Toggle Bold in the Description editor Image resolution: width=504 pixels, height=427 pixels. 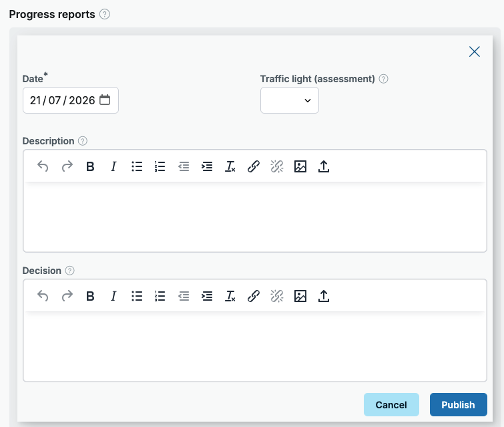(x=90, y=166)
